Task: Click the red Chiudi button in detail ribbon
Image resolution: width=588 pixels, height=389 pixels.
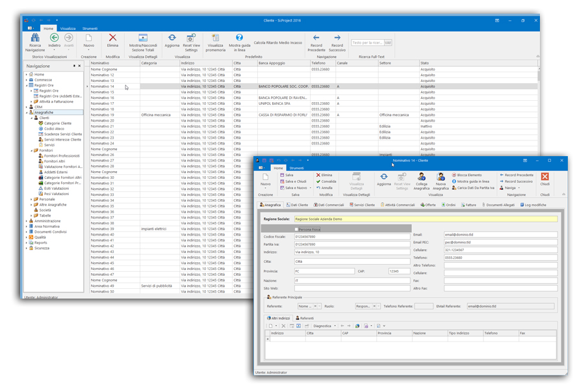Action: (x=545, y=179)
